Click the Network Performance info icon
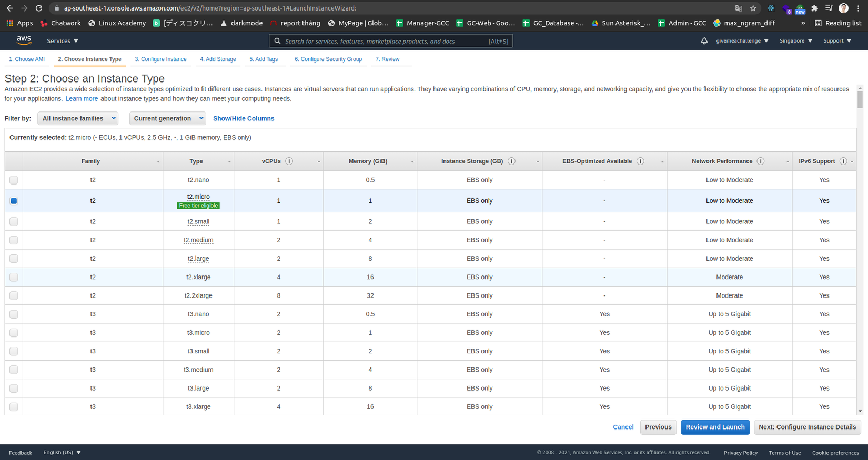This screenshot has height=460, width=868. point(760,161)
